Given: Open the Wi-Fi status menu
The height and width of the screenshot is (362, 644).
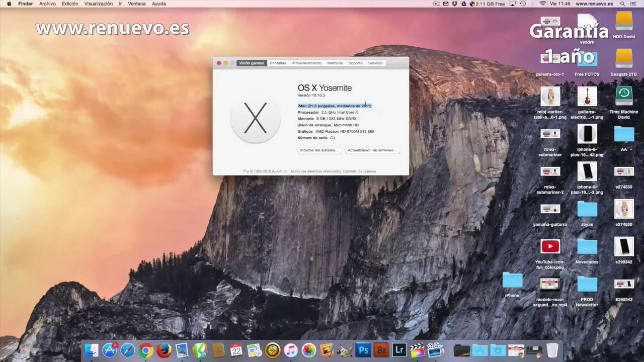Looking at the screenshot, I should point(542,4).
